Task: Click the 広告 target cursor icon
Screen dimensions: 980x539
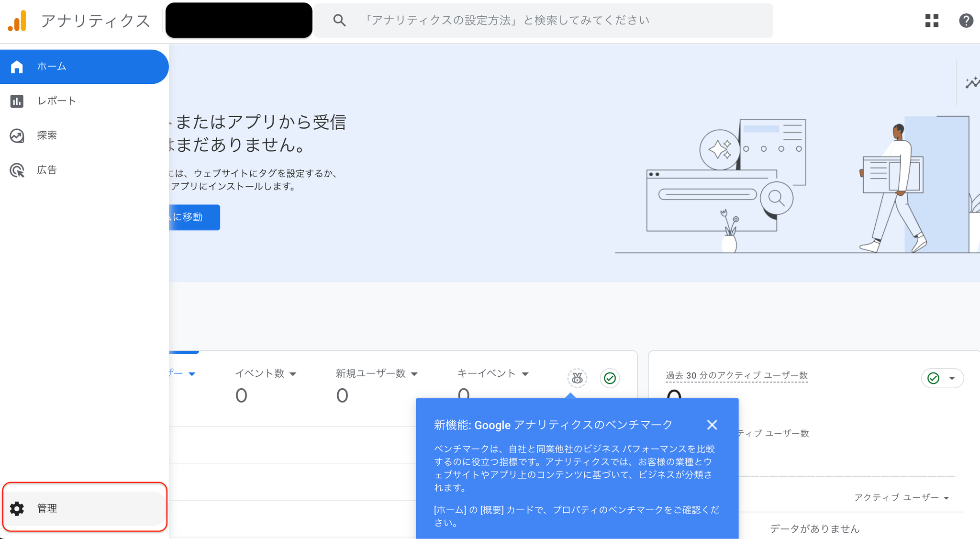Action: pyautogui.click(x=17, y=170)
